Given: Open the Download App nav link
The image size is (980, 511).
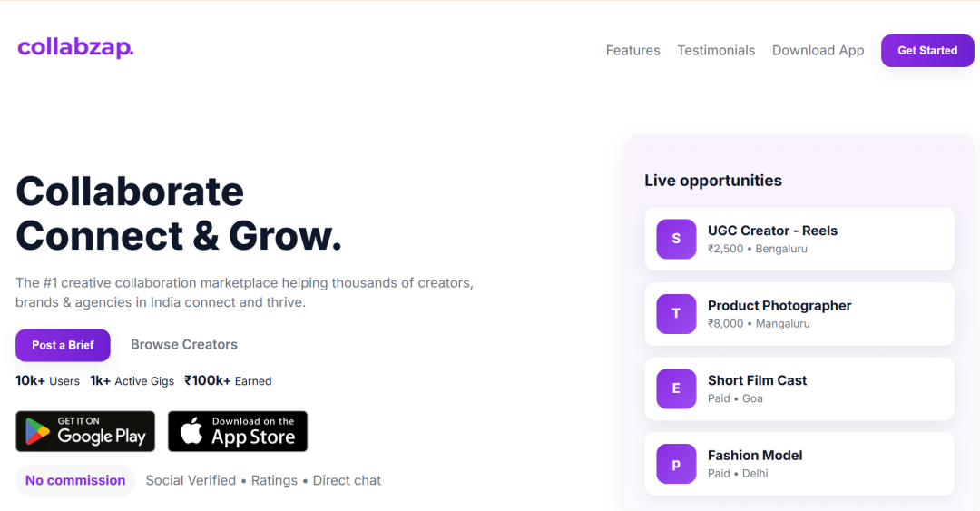Looking at the screenshot, I should pyautogui.click(x=818, y=51).
